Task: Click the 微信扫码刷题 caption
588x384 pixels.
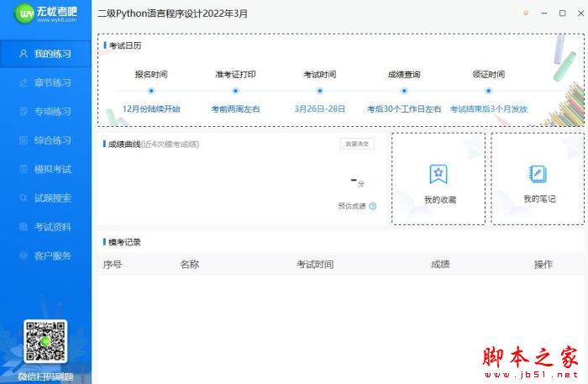Action: point(45,376)
